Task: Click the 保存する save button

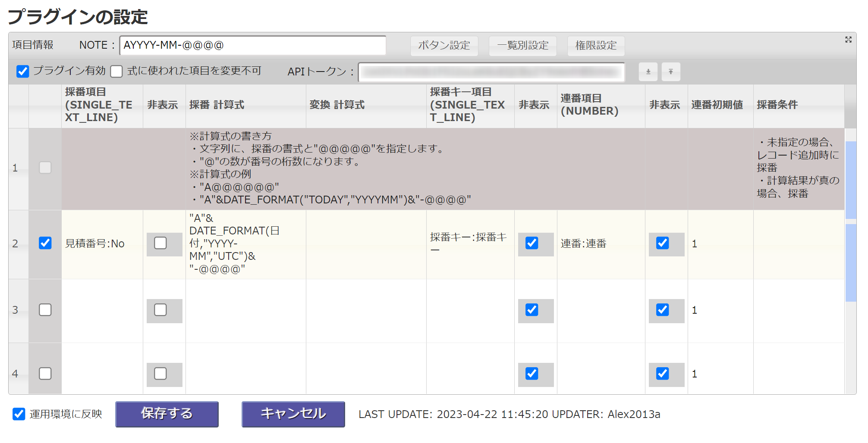Action: point(167,414)
